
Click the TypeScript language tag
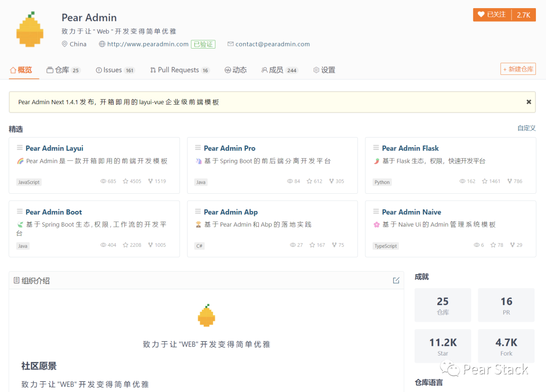click(x=385, y=246)
